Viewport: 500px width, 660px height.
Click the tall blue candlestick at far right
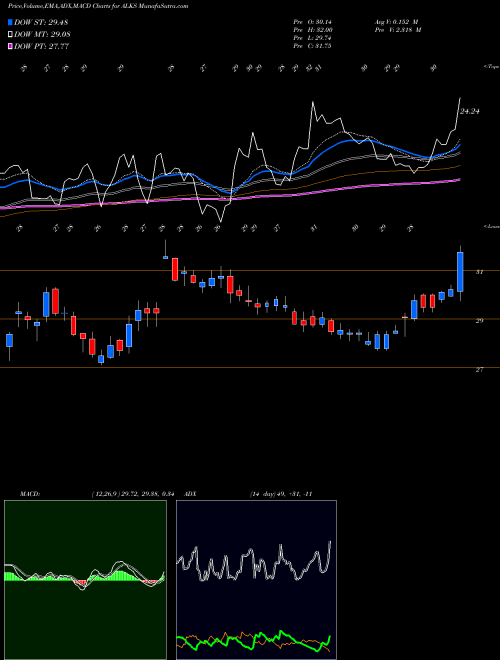pyautogui.click(x=460, y=272)
